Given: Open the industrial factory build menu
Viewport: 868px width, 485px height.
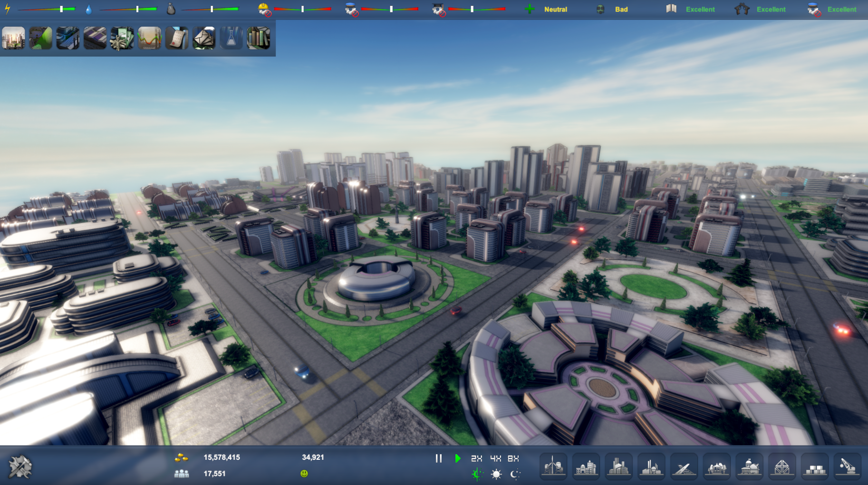Looking at the screenshot, I should coord(651,466).
